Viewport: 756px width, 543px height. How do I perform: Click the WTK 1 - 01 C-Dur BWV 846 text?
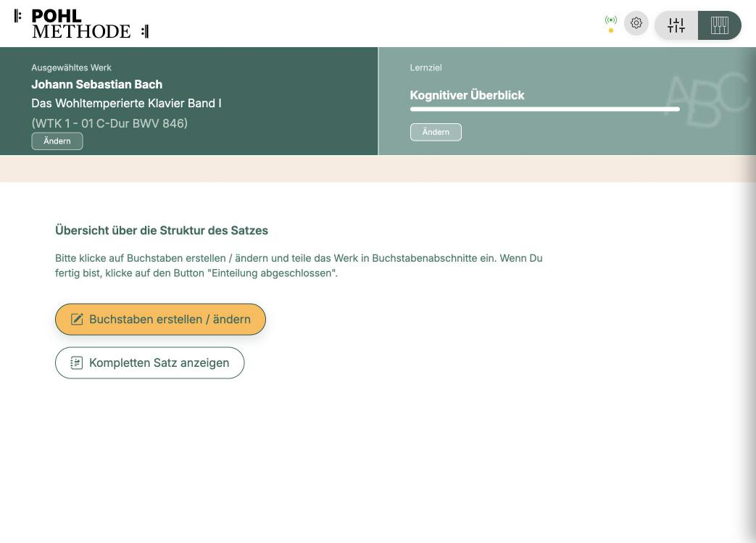tap(109, 123)
